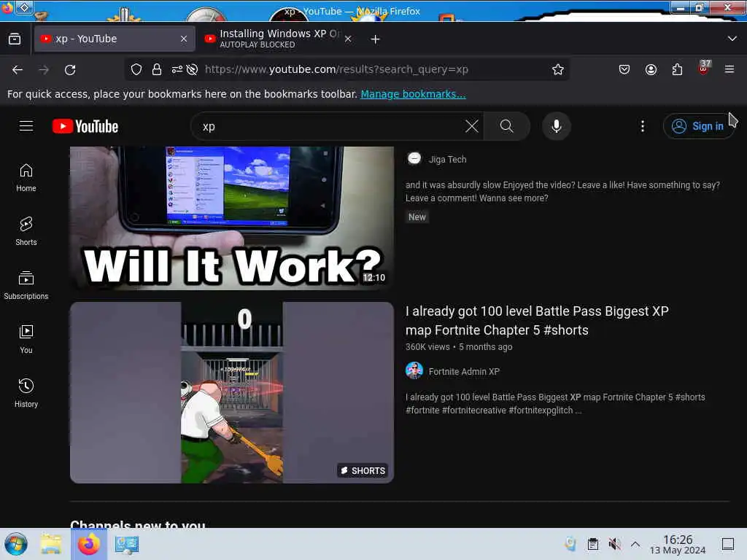Image resolution: width=747 pixels, height=560 pixels.
Task: Click the 'New' badge under Jiga Tech video
Action: [x=417, y=217]
